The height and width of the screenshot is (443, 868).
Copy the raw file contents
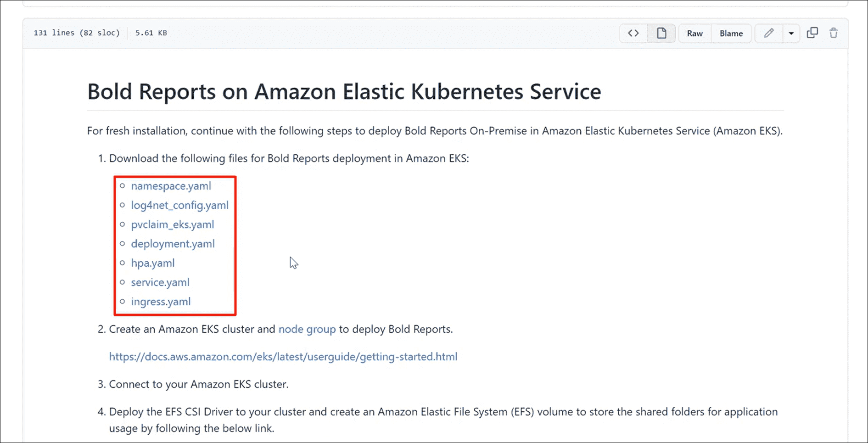(x=812, y=33)
